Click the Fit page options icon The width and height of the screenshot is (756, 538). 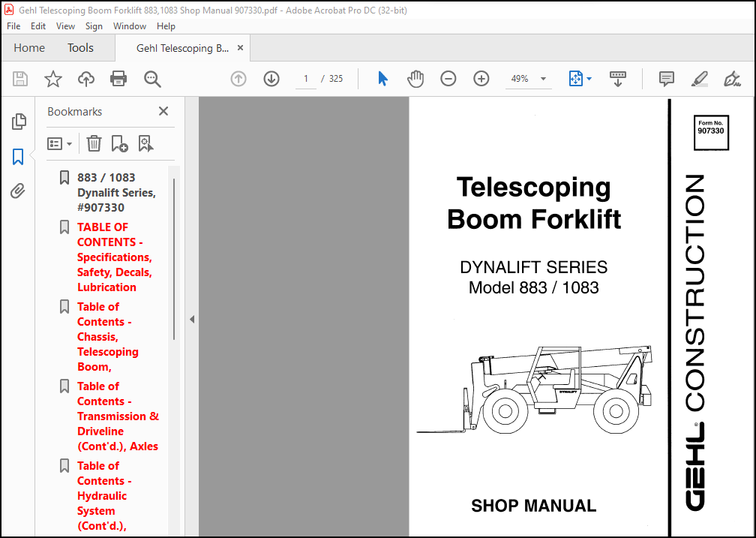pos(576,79)
